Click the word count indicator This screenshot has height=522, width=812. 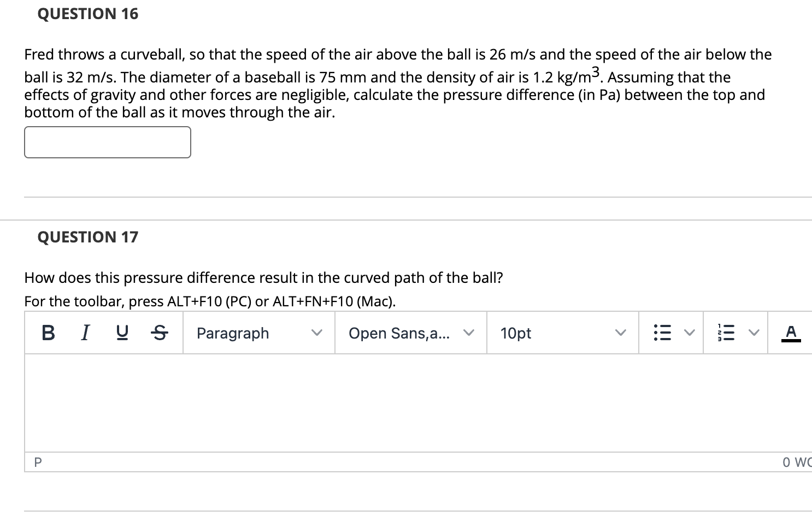click(x=796, y=462)
